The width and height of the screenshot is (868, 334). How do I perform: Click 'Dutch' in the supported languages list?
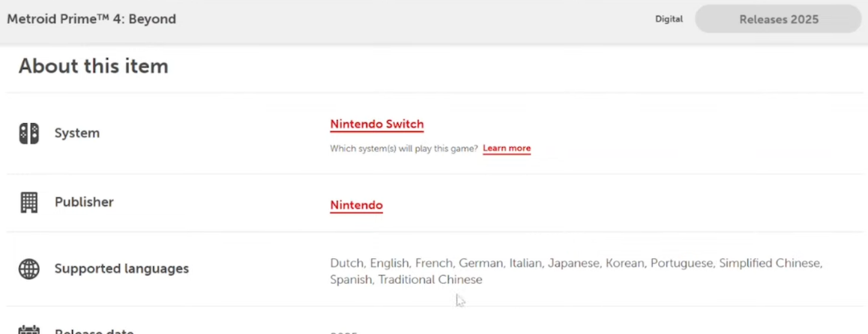pos(347,263)
